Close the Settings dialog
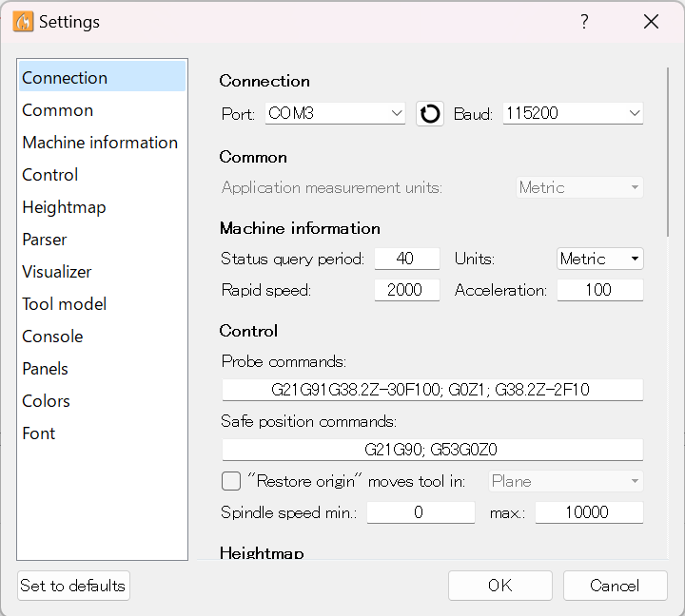The width and height of the screenshot is (685, 616). point(651,22)
